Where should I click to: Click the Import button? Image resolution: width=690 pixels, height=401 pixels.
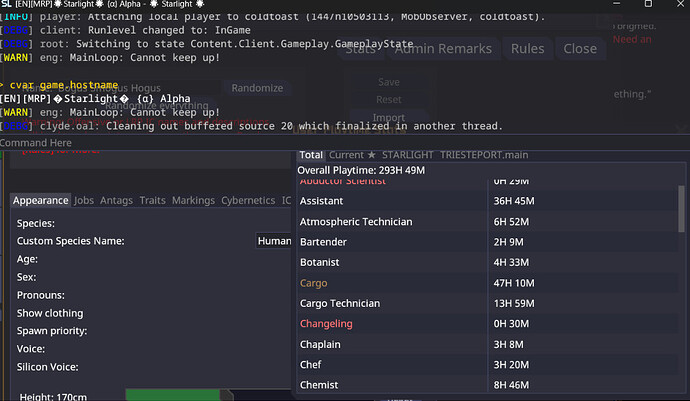coord(389,118)
